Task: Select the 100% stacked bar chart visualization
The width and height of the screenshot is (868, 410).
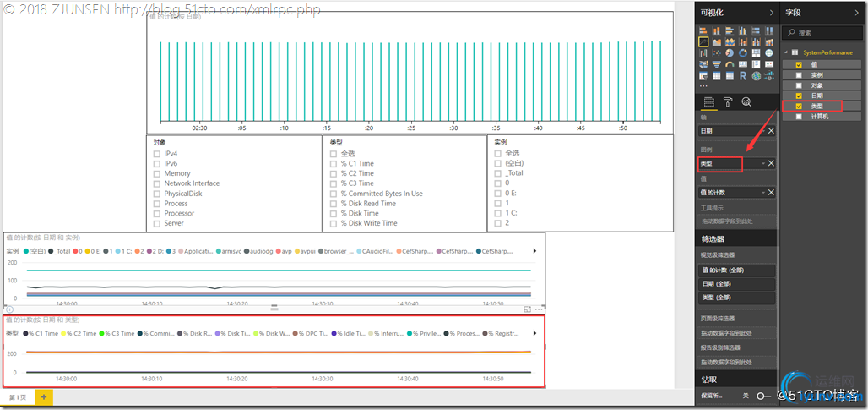Action: click(x=757, y=30)
